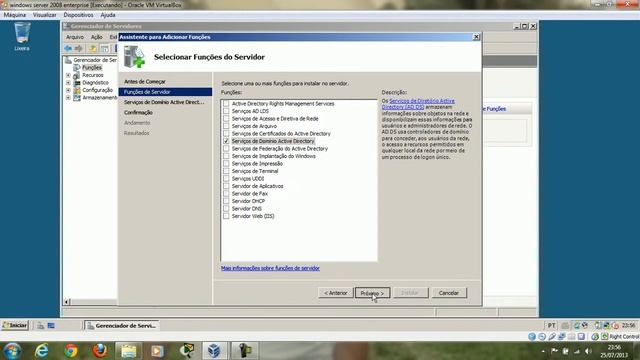This screenshot has height=360, width=640.
Task: Launch Internet Explorer from host taskbar
Action: coord(42,351)
